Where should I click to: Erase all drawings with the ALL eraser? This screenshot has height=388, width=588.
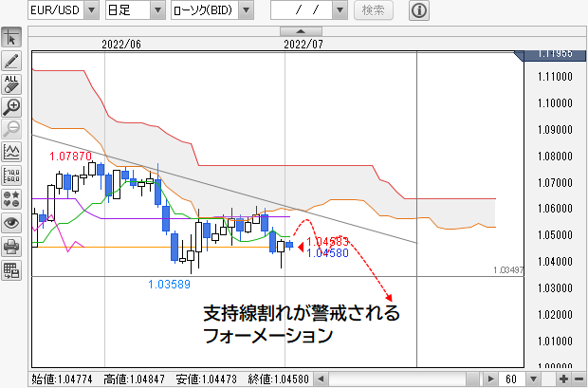click(11, 84)
